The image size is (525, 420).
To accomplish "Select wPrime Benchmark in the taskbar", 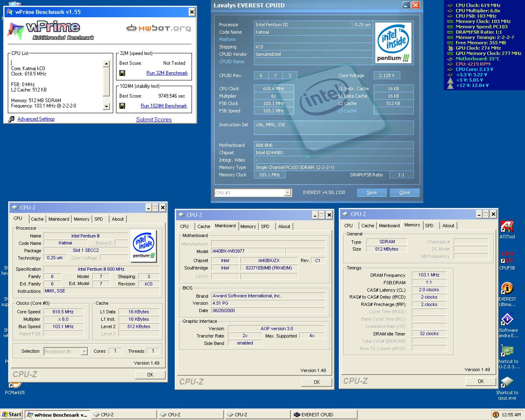I will [x=57, y=415].
